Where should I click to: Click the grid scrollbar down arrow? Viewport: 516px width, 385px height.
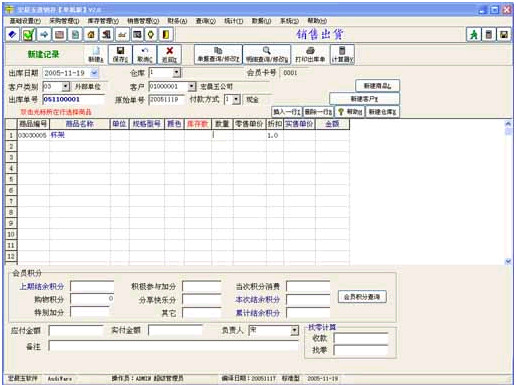(x=508, y=262)
